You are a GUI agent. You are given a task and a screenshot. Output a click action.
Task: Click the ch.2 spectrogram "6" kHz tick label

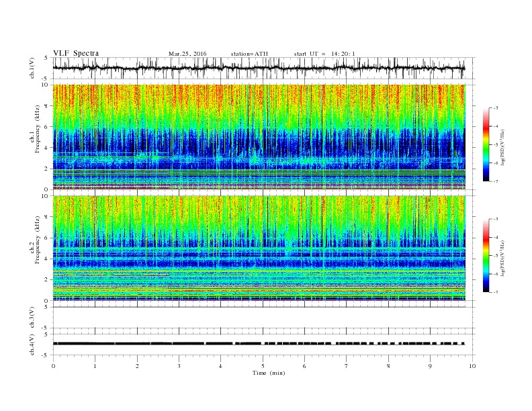(47, 238)
